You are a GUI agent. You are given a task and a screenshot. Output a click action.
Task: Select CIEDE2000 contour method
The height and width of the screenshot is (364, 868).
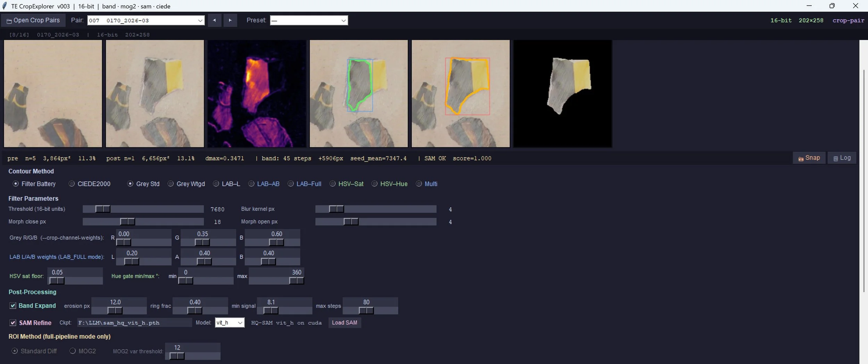tap(90, 184)
